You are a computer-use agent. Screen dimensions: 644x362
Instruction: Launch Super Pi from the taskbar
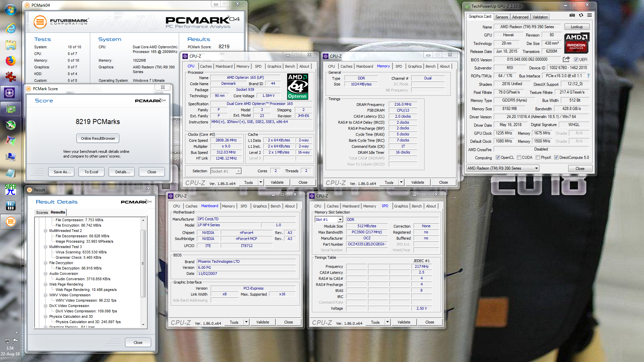(x=10, y=189)
